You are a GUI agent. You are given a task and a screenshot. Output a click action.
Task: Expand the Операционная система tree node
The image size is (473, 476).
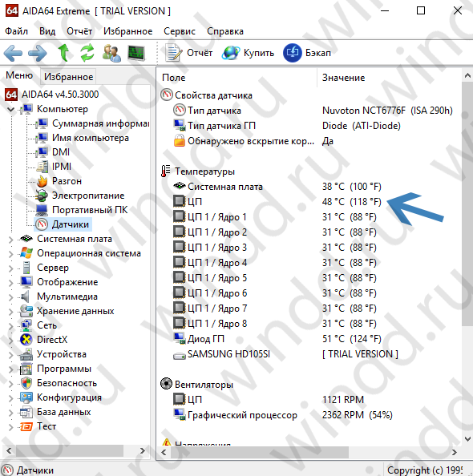click(11, 254)
